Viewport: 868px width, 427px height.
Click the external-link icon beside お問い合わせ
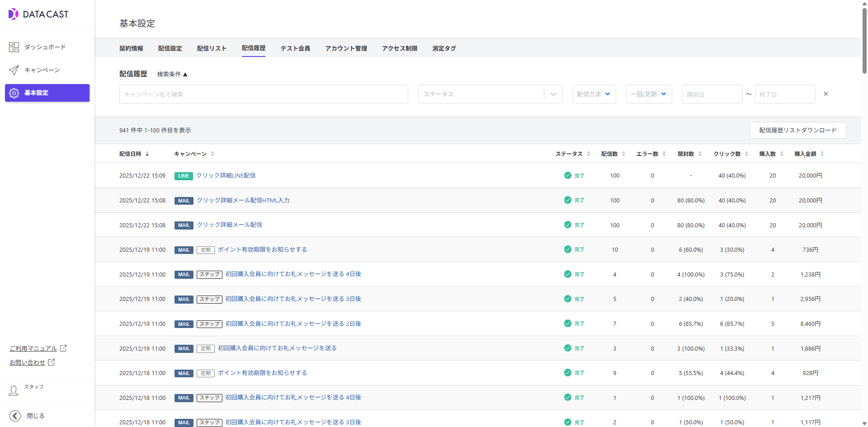(52, 362)
